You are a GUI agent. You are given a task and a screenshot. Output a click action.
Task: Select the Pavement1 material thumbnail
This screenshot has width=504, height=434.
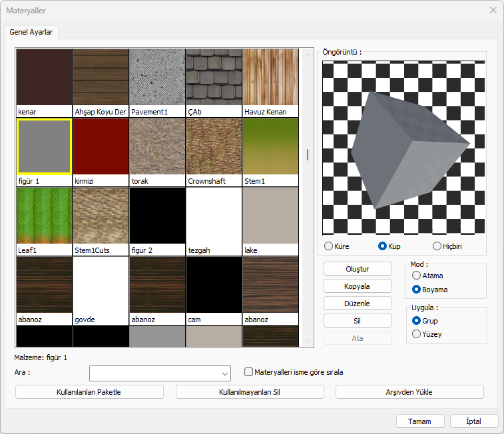pyautogui.click(x=157, y=77)
